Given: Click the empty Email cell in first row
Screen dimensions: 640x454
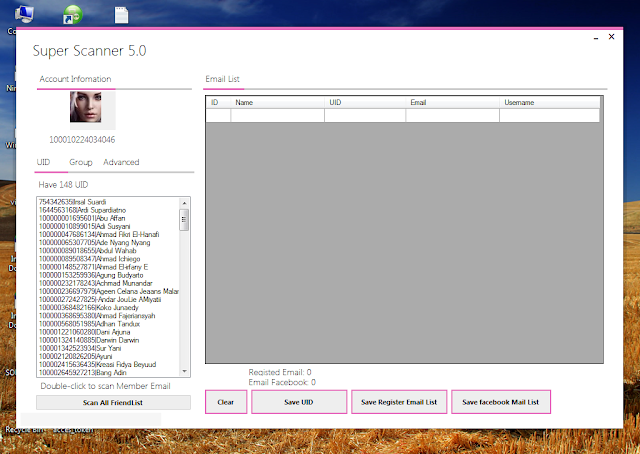Looking at the screenshot, I should pyautogui.click(x=452, y=116).
